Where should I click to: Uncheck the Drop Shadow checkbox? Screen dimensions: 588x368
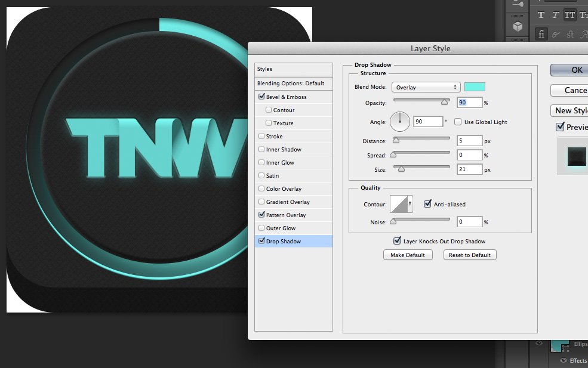(x=261, y=241)
